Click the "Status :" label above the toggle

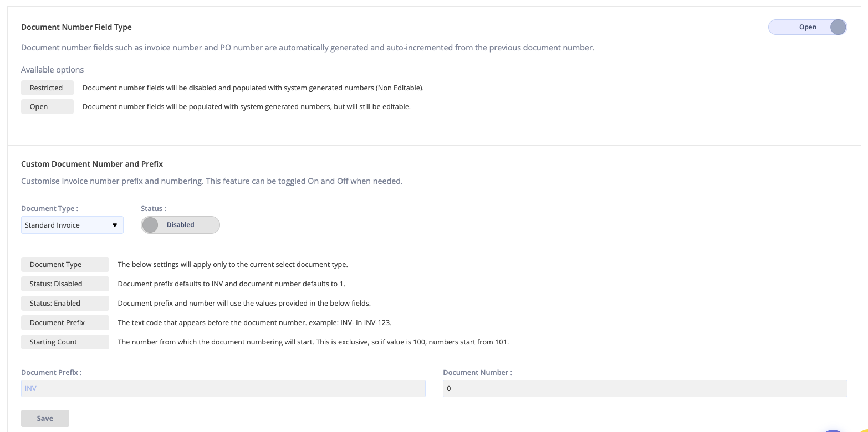(x=154, y=209)
